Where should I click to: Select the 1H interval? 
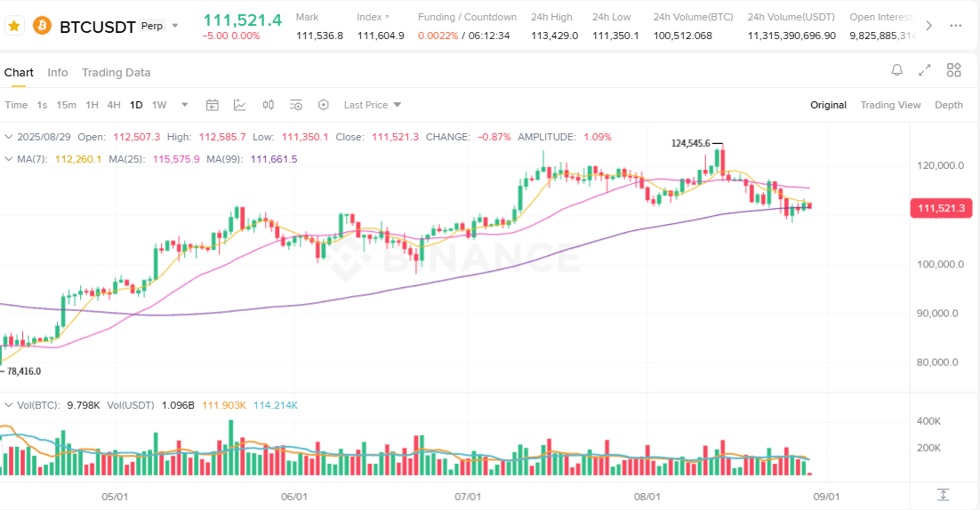pos(92,105)
